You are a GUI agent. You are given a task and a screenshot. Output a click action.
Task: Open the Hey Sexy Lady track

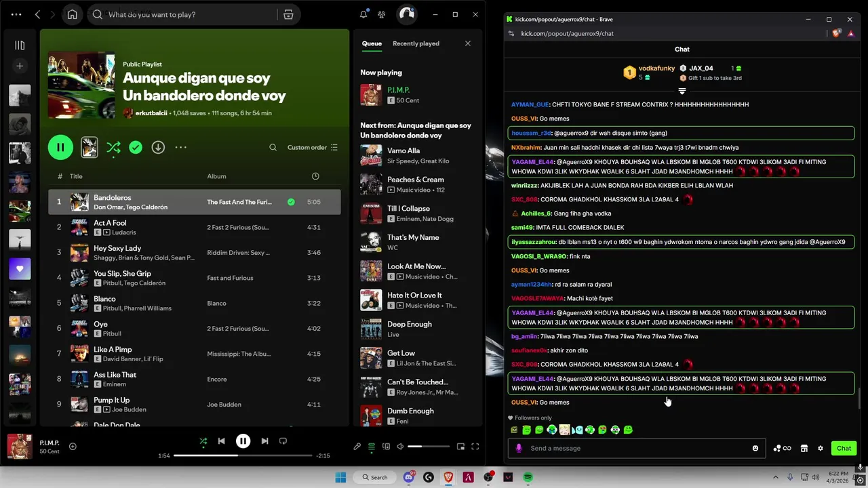tap(117, 248)
